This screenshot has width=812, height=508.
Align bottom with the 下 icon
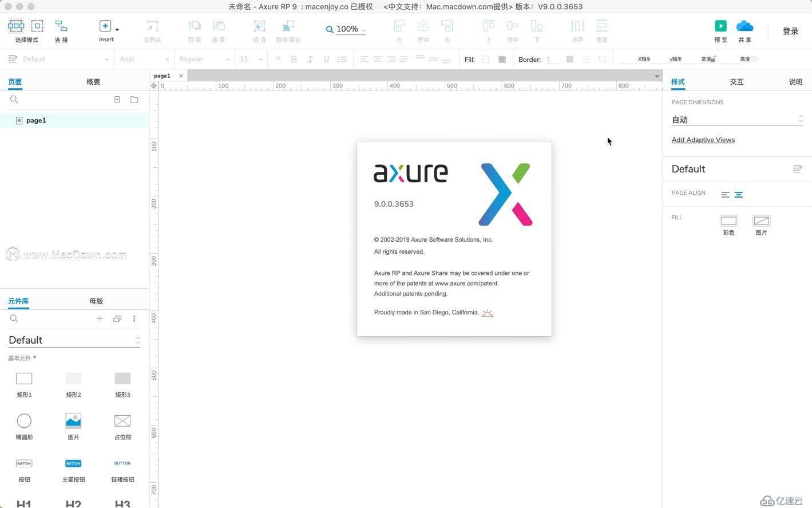pyautogui.click(x=537, y=26)
